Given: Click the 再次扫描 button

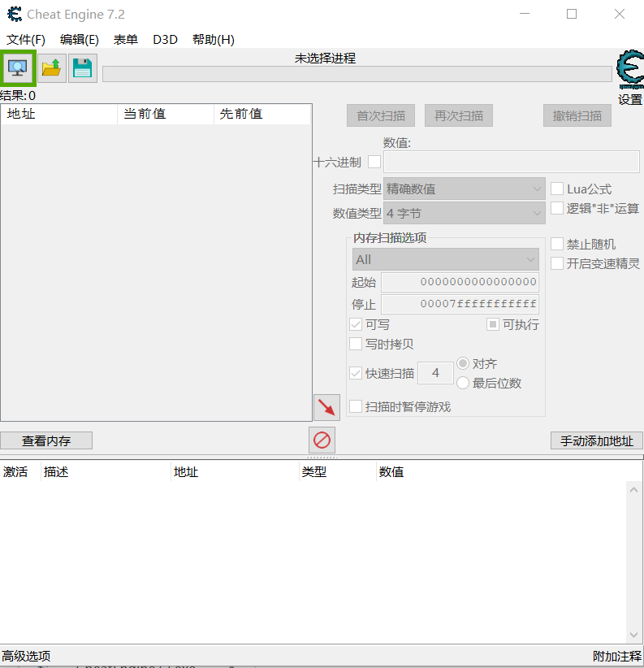Looking at the screenshot, I should click(459, 115).
